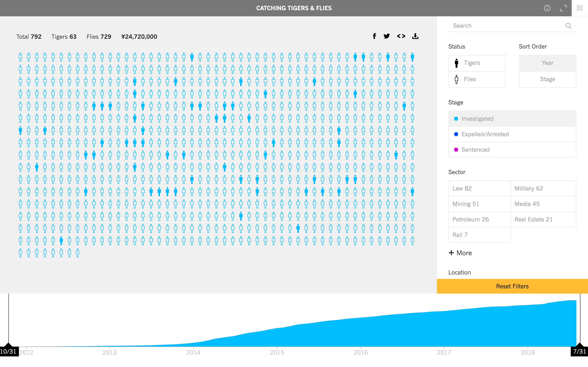Keep sort order set to Year

coord(547,63)
